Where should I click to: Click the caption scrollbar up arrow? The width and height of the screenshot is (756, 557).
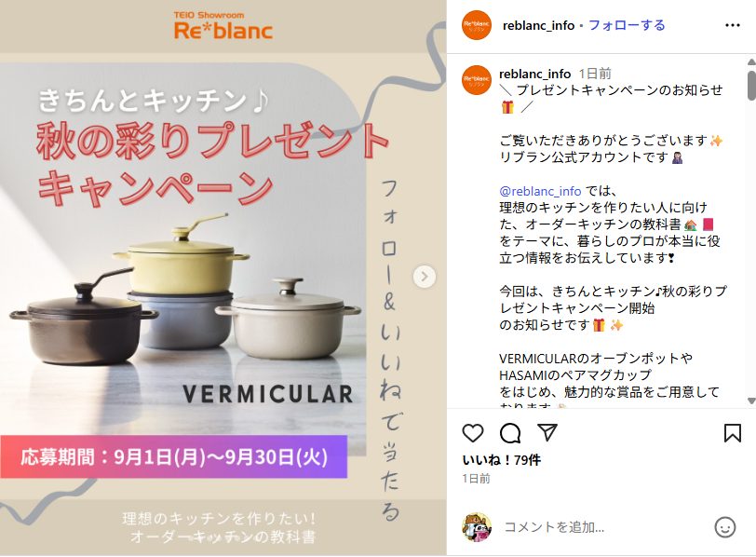751,61
